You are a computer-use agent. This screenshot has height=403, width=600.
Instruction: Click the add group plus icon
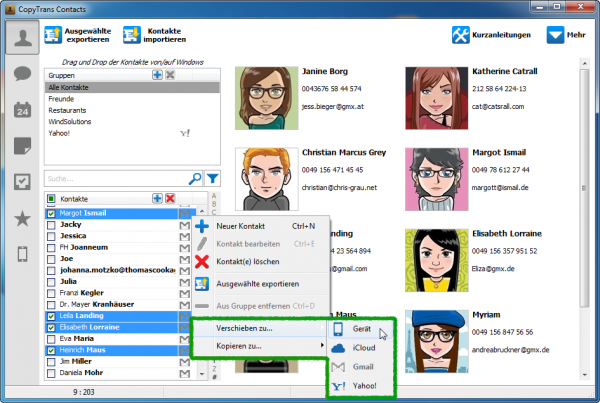coord(157,75)
